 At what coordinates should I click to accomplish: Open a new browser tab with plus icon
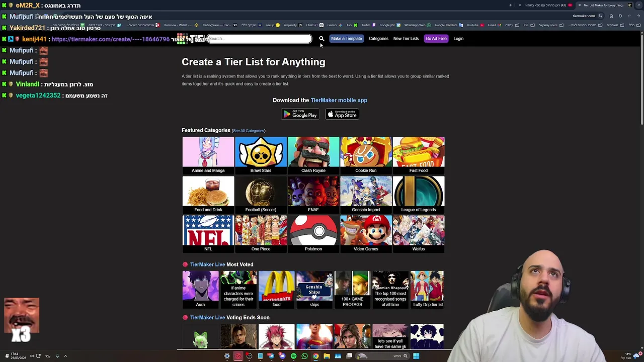coord(511,5)
